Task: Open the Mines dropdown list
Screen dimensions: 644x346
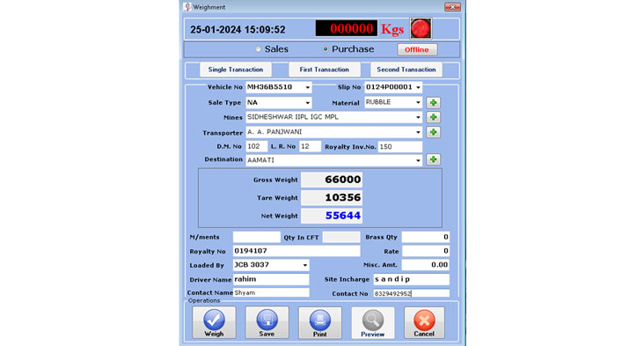Action: click(418, 117)
